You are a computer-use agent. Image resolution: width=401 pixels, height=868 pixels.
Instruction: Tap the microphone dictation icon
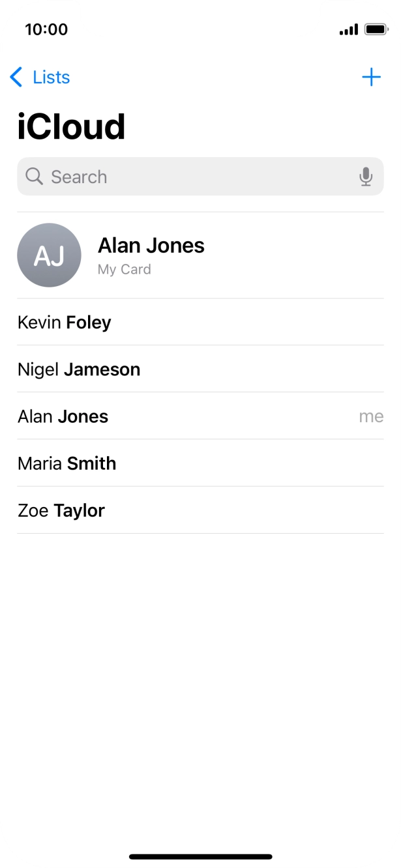point(366,177)
